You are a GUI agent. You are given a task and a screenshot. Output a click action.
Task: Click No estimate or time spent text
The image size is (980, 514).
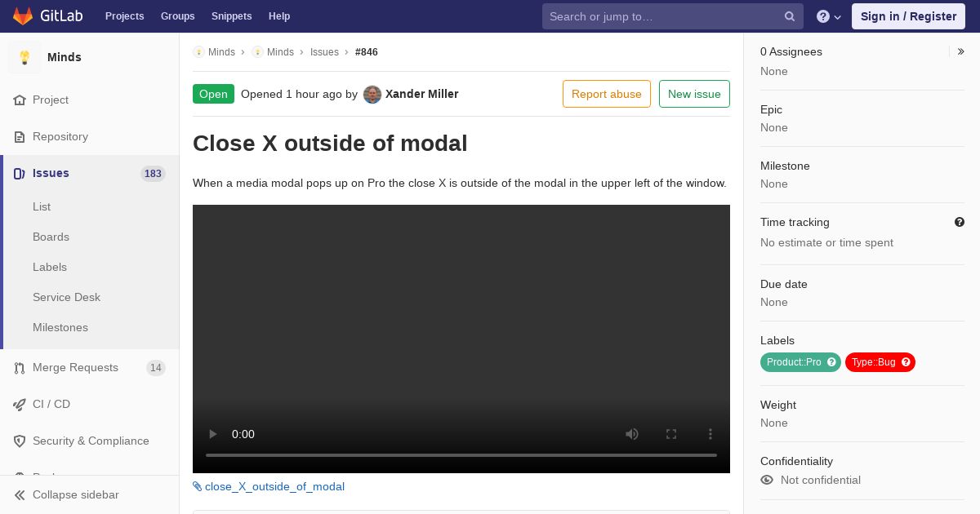(x=826, y=242)
